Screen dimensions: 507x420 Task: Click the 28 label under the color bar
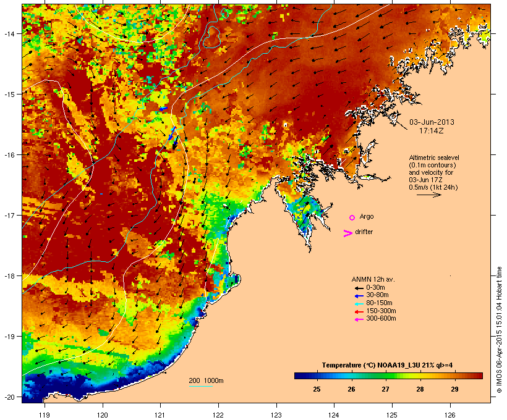point(420,389)
